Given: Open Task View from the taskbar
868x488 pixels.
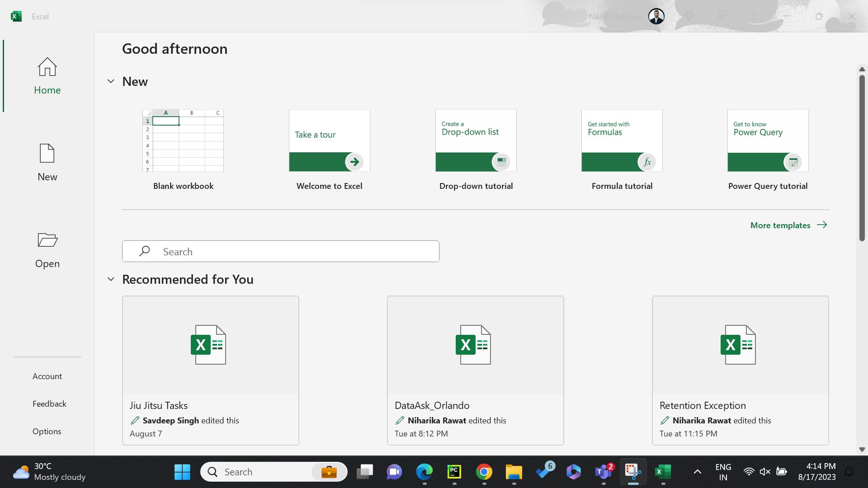Looking at the screenshot, I should (364, 472).
